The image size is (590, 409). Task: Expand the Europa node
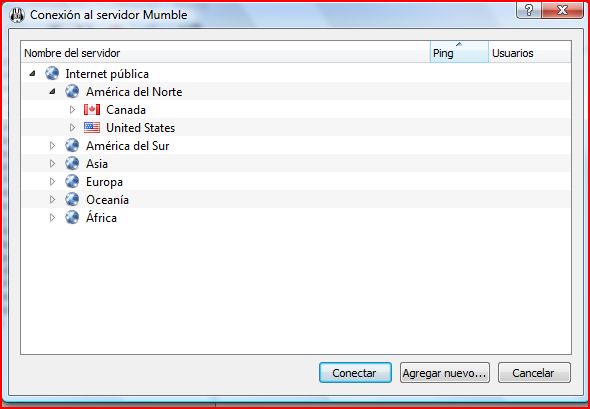coord(52,181)
